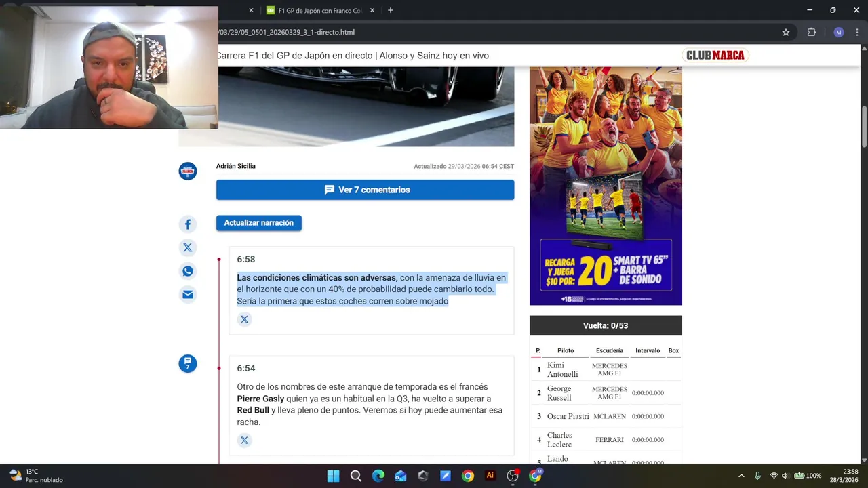Click Escudería column header

pos(610,350)
